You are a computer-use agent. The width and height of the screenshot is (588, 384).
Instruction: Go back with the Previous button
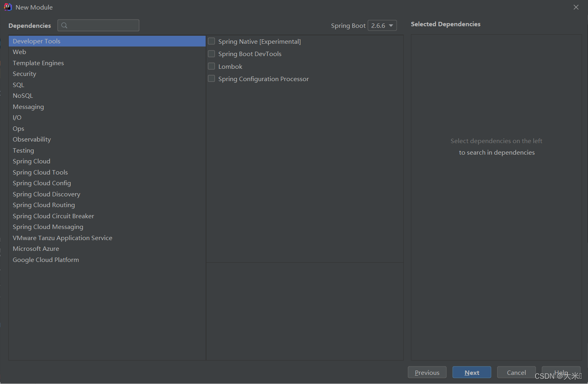427,372
